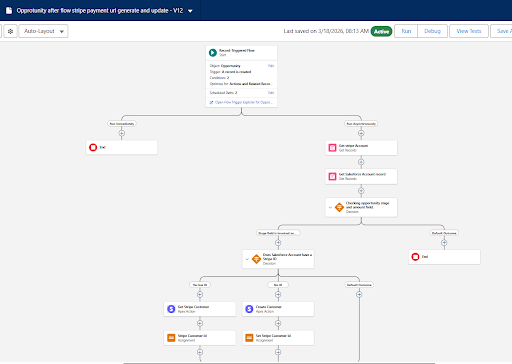Add element under Stripe ID decision Default Outcome
Screen dimensions: 512x364
click(359, 295)
